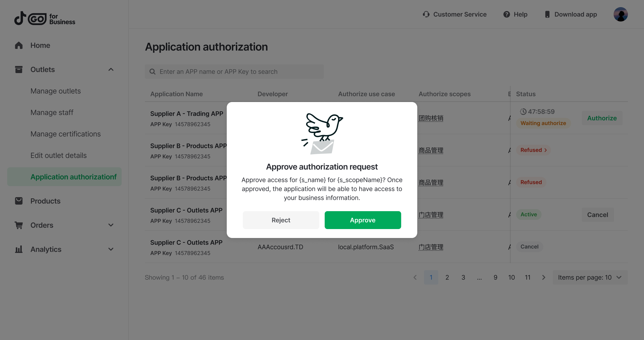The height and width of the screenshot is (340, 644).
Task: Go to next page with arrow
Action: click(x=544, y=277)
